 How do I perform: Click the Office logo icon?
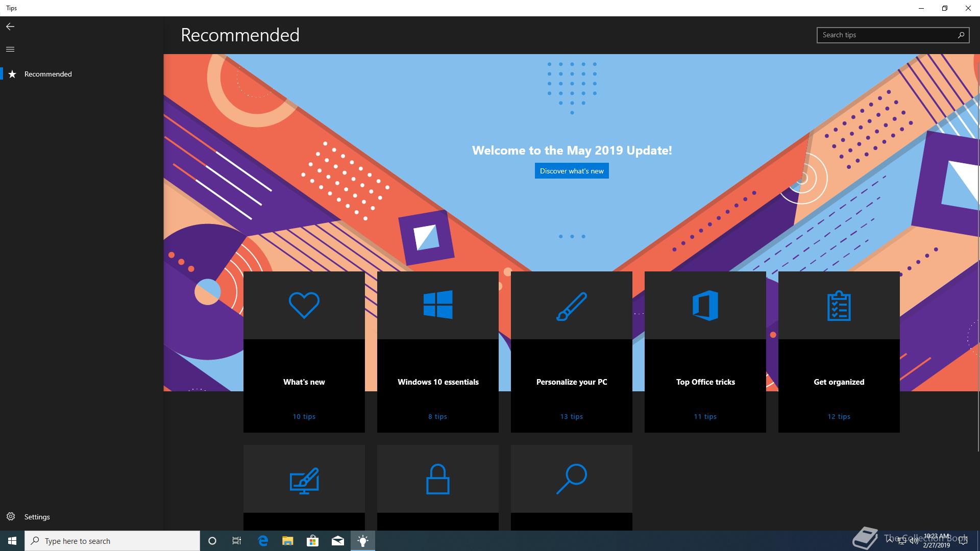(705, 305)
